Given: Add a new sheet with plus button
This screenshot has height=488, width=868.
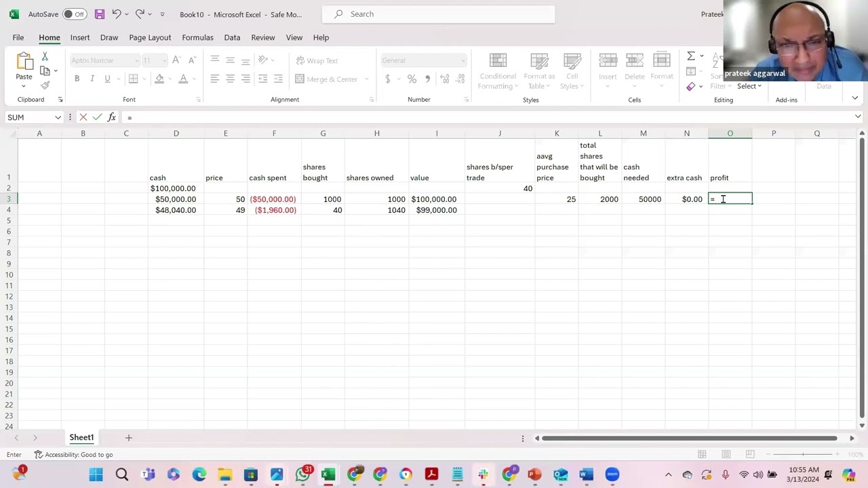Looking at the screenshot, I should click(128, 438).
